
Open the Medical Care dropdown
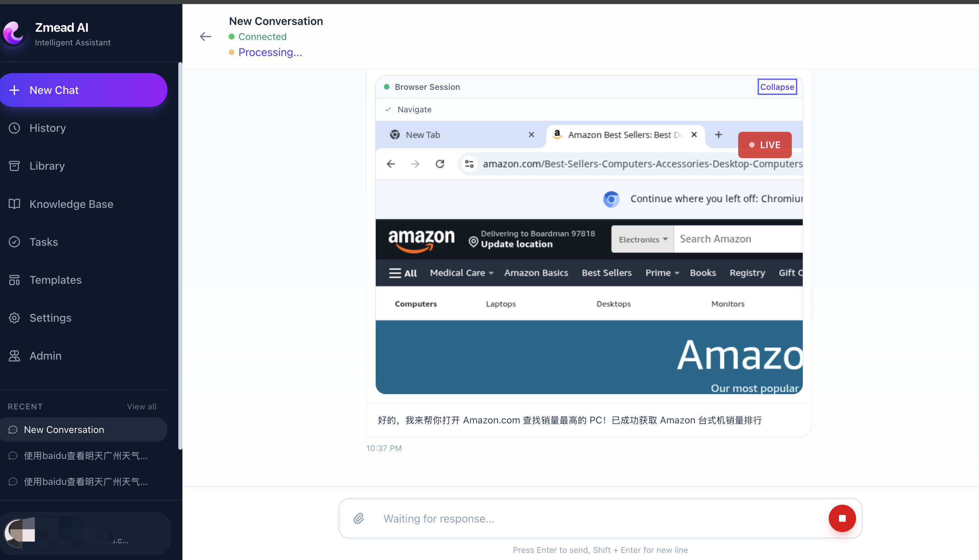click(461, 273)
